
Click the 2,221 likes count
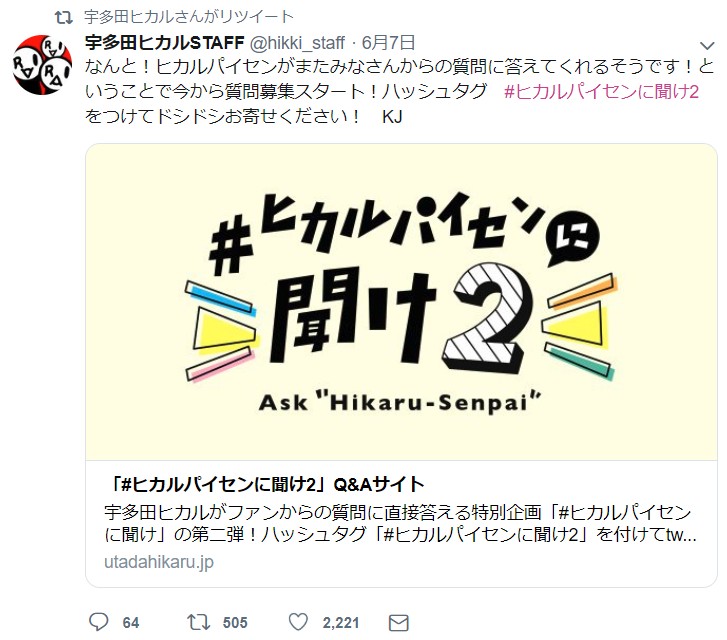[341, 622]
